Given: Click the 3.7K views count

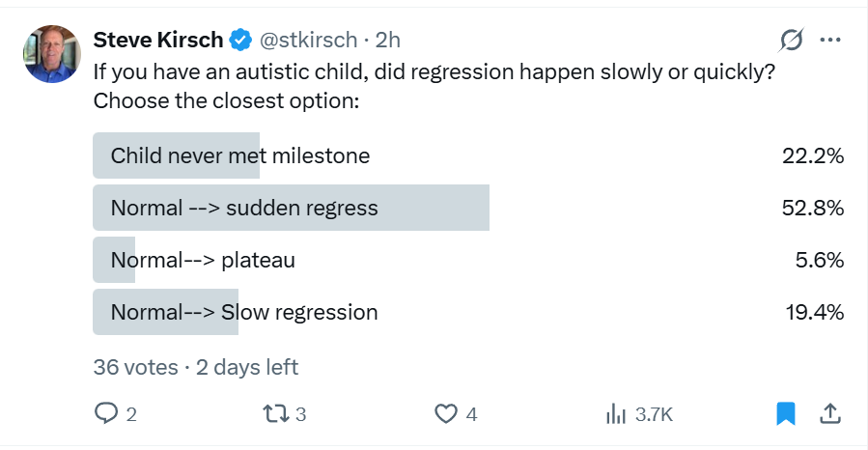Looking at the screenshot, I should pyautogui.click(x=654, y=414).
